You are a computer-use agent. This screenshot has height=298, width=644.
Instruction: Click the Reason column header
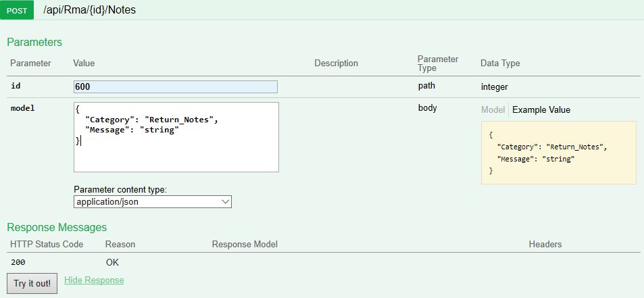120,245
